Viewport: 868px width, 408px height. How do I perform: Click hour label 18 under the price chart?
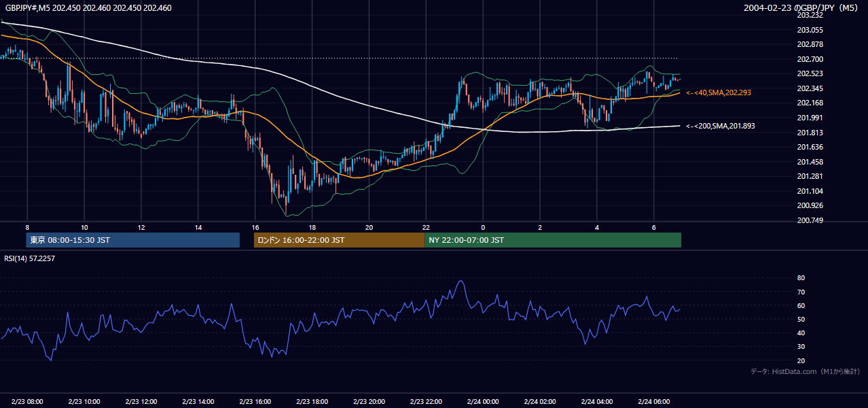pyautogui.click(x=312, y=227)
